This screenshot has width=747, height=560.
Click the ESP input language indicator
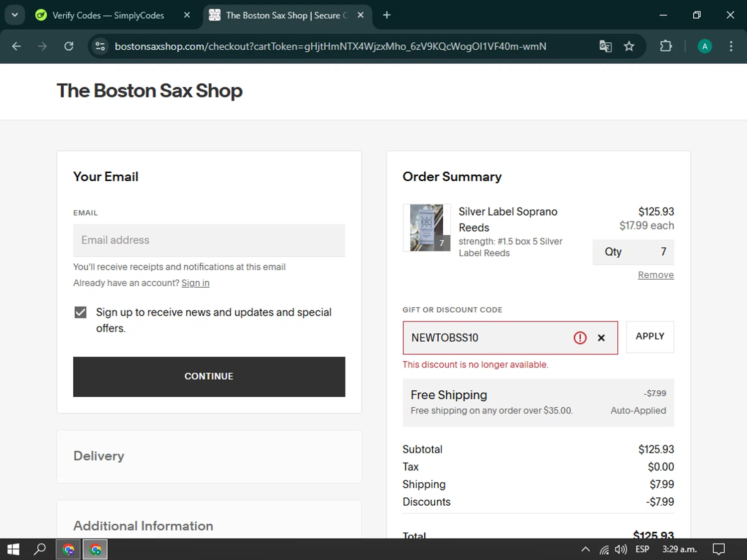[x=642, y=549]
